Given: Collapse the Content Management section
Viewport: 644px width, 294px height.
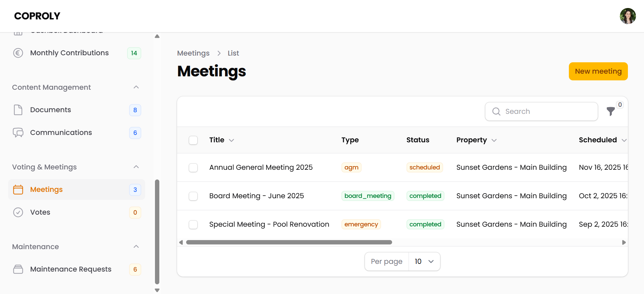Looking at the screenshot, I should pyautogui.click(x=136, y=87).
